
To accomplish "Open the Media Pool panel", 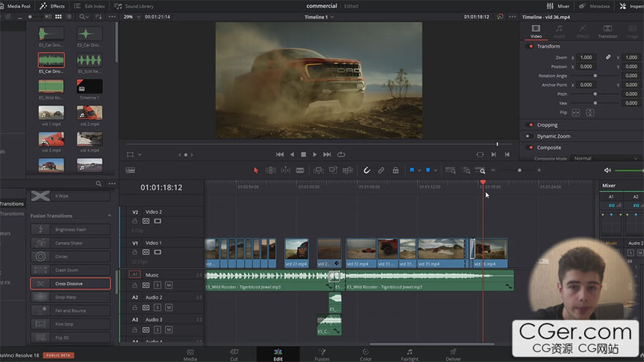I will (x=16, y=6).
